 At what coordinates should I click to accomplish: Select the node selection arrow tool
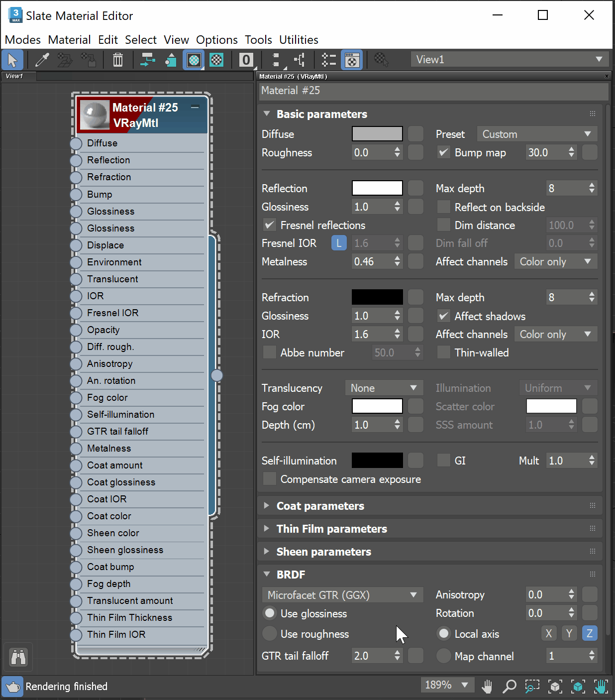point(12,60)
